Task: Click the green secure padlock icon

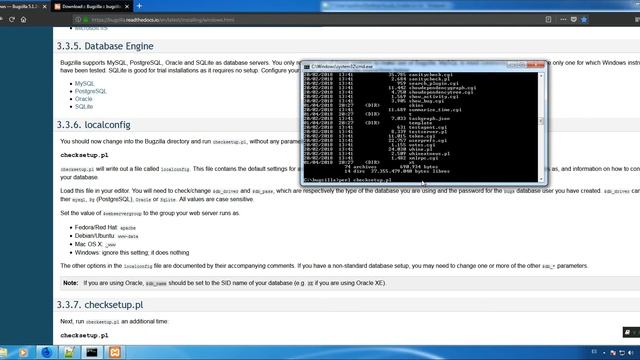Action: pos(86,20)
